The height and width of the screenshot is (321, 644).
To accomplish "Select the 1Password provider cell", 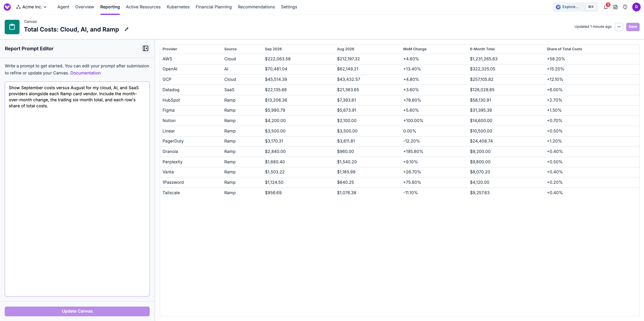I will 173,182.
